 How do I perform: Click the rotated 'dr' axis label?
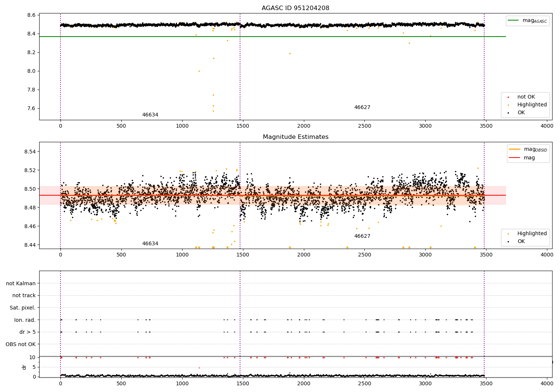coord(24,367)
